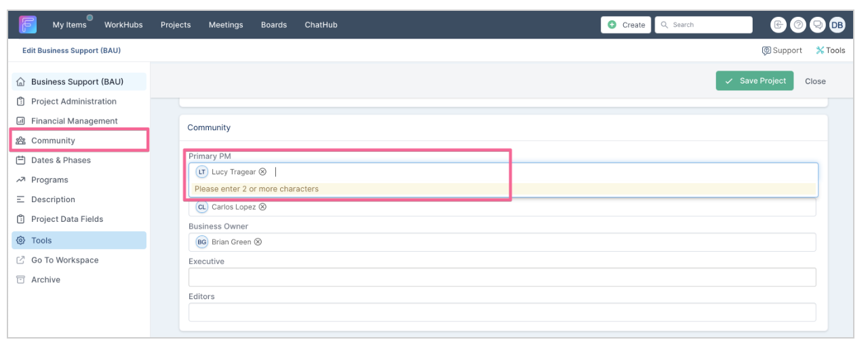Screen dimensions: 868x346
Task: Open the Support link in the header
Action: pyautogui.click(x=782, y=50)
